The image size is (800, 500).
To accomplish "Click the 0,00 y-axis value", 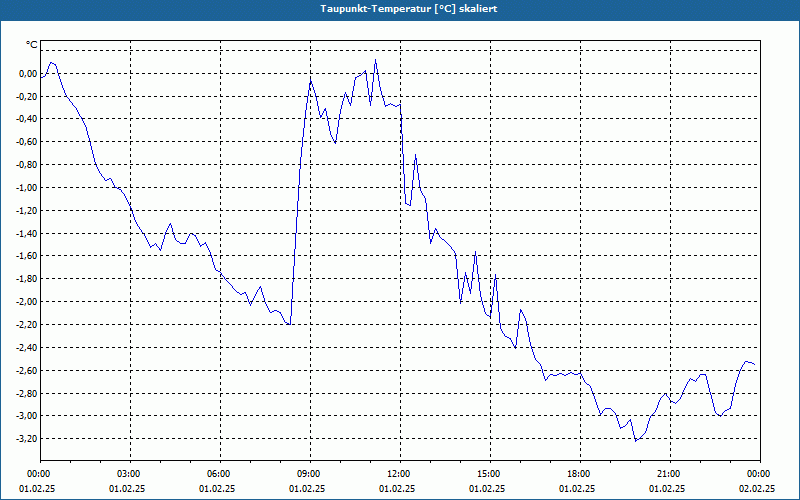I will (x=28, y=73).
